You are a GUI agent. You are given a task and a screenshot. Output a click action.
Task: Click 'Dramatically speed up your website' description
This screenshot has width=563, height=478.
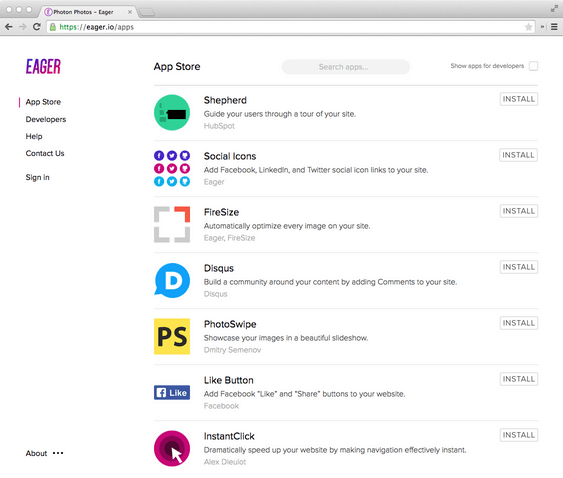(x=335, y=450)
